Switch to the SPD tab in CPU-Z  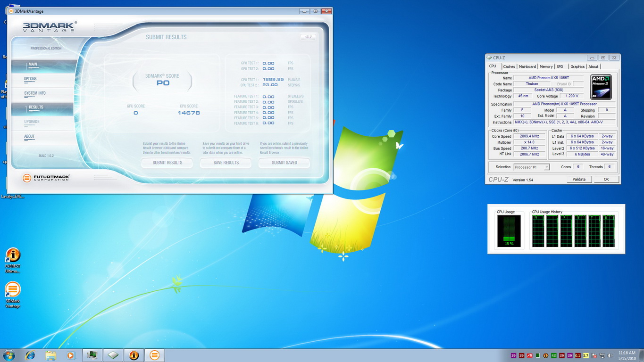(560, 66)
